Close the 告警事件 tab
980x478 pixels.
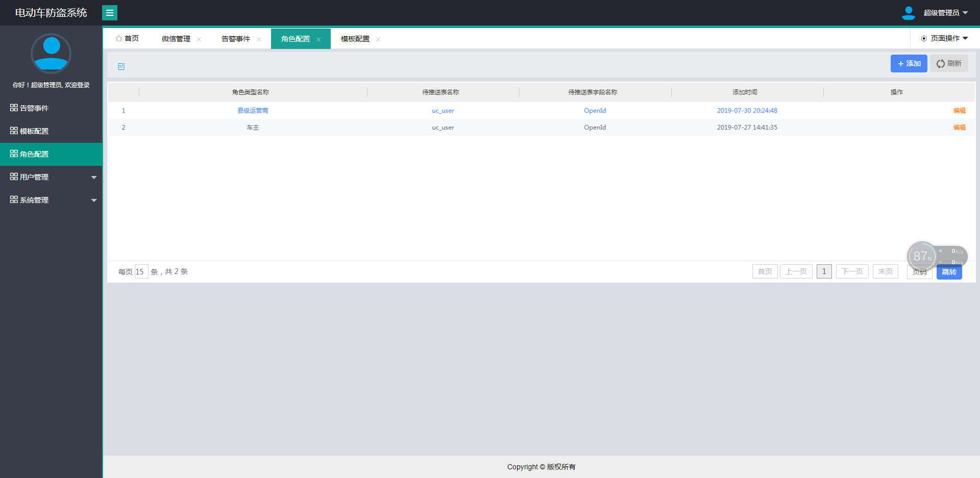259,39
